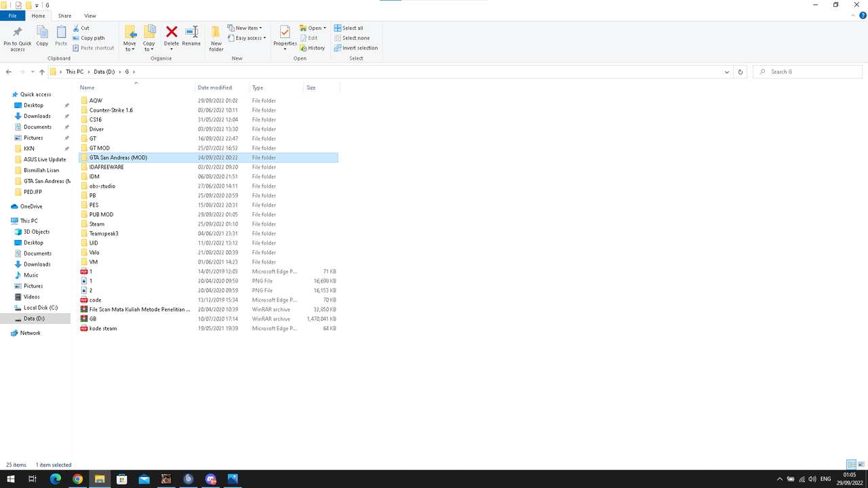Select the IDAFREEWARE folder
Image resolution: width=868 pixels, height=488 pixels.
[x=208, y=167]
